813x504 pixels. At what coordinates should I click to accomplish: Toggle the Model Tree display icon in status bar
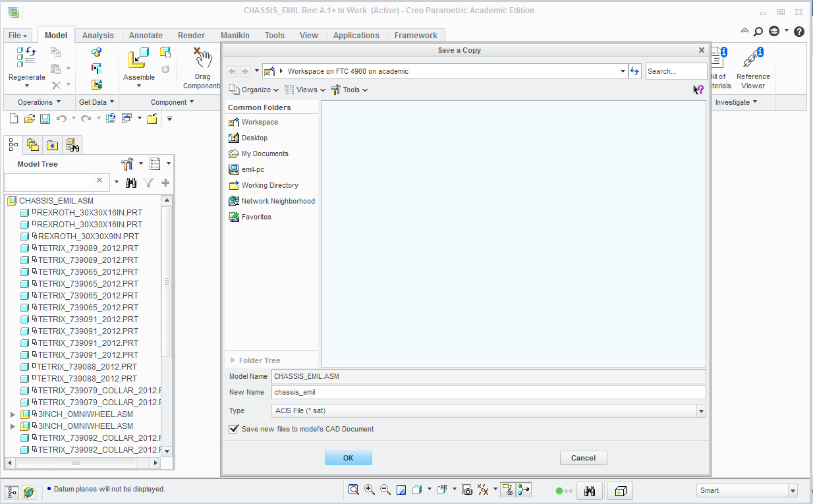click(x=12, y=492)
